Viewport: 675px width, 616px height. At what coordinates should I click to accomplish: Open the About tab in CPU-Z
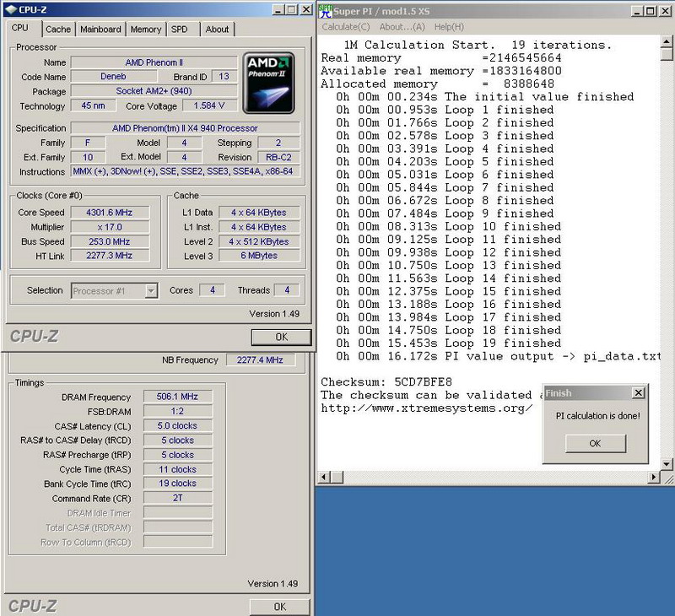(217, 29)
